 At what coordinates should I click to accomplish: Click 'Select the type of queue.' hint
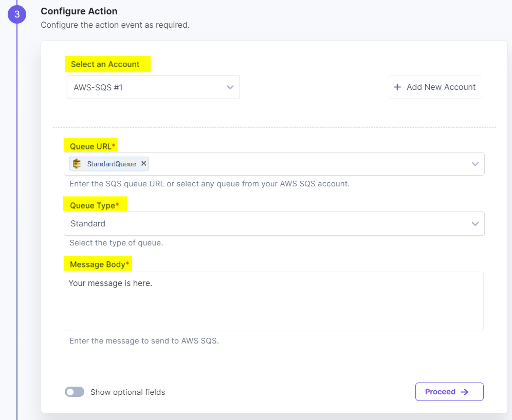(116, 243)
